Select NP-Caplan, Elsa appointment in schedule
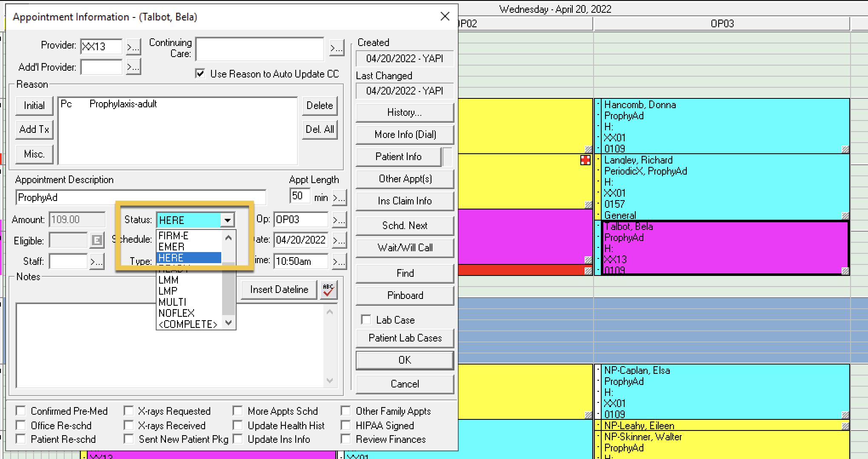 [x=722, y=392]
